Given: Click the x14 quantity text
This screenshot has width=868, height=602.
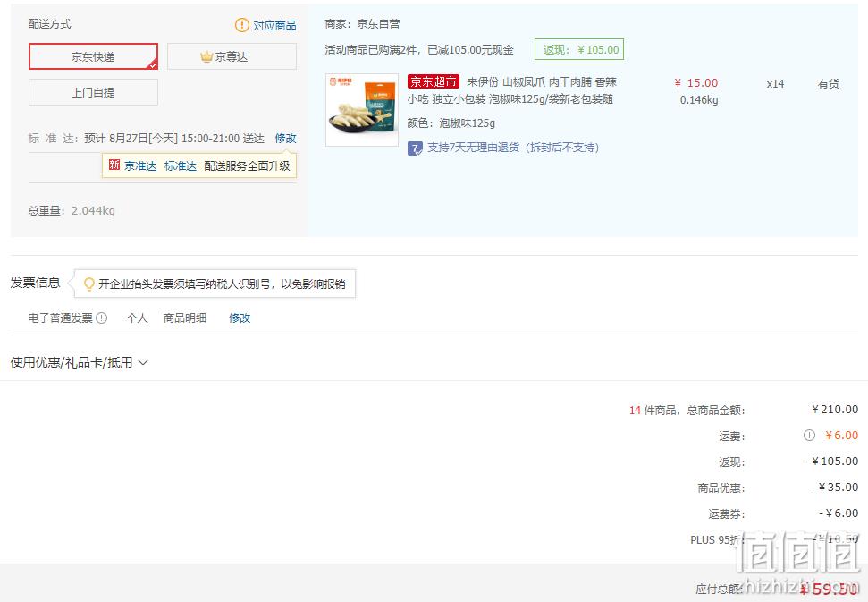Looking at the screenshot, I should click(775, 83).
